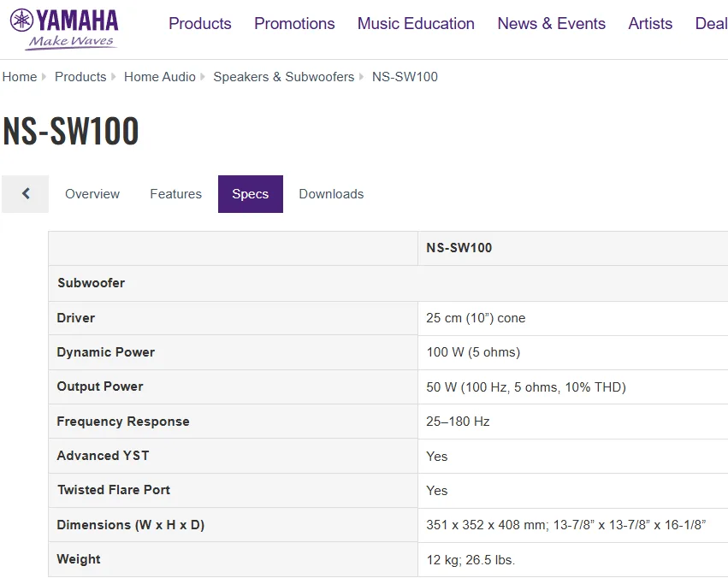Go to the Speakers & Subwoofers breadcrumb

click(284, 77)
